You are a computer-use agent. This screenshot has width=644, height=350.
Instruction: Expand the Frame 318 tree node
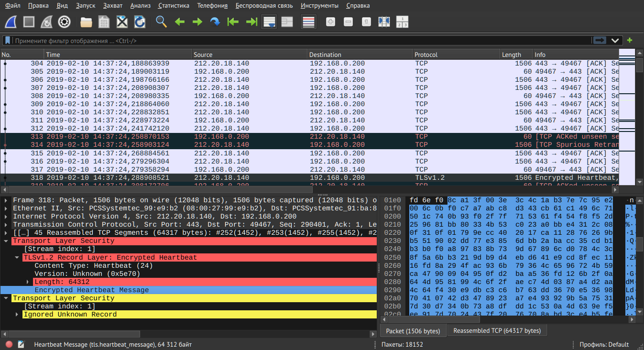(6, 200)
